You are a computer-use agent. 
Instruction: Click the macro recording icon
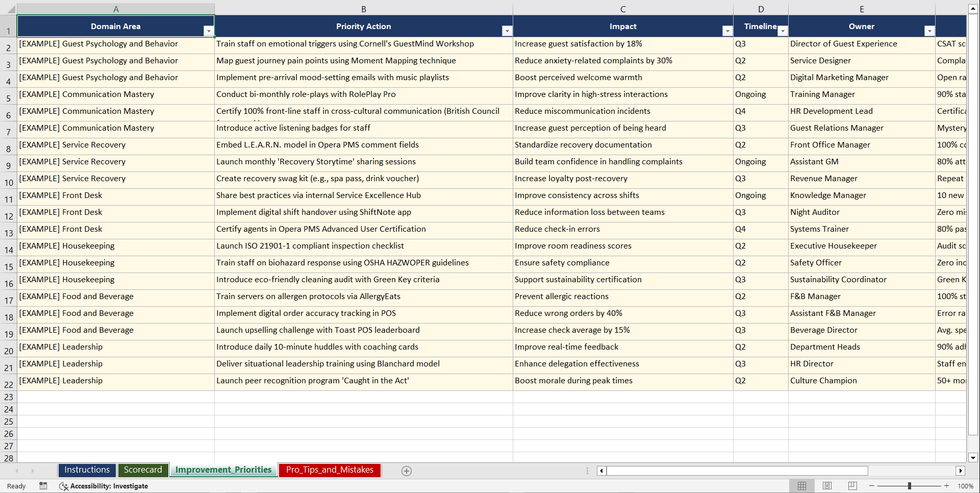43,486
